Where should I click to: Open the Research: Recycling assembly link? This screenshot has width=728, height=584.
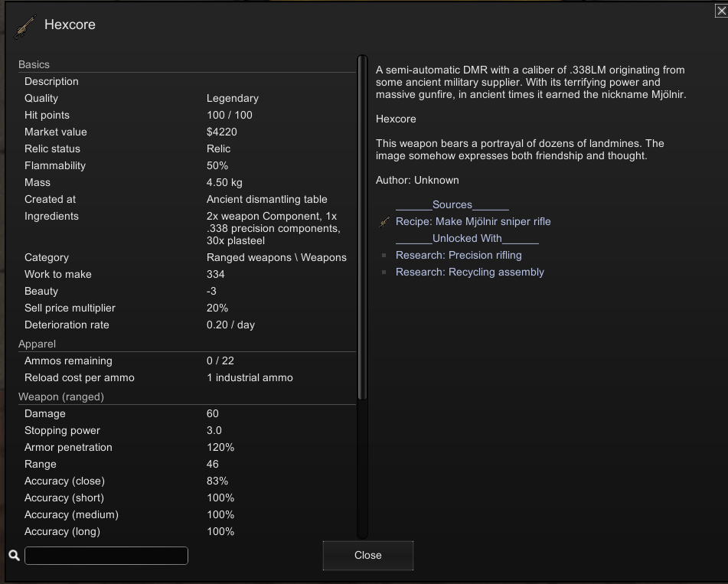pyautogui.click(x=470, y=272)
